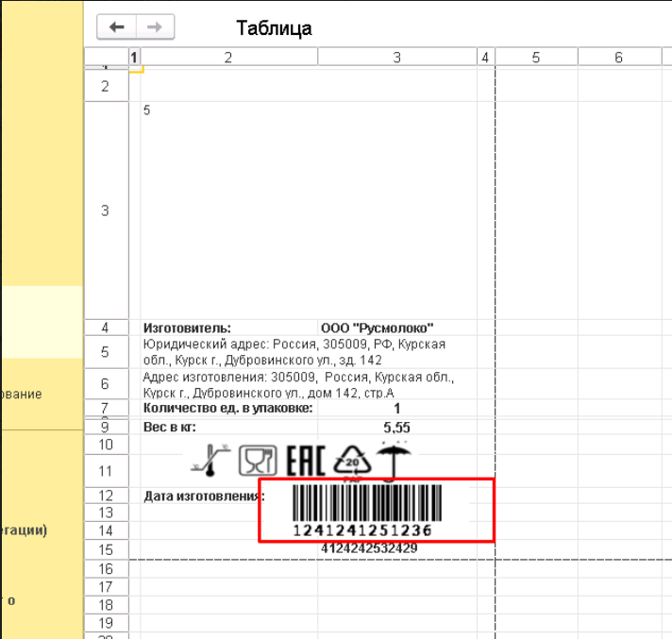The image size is (672, 639).
Task: Select column header 5
Action: coord(536,57)
